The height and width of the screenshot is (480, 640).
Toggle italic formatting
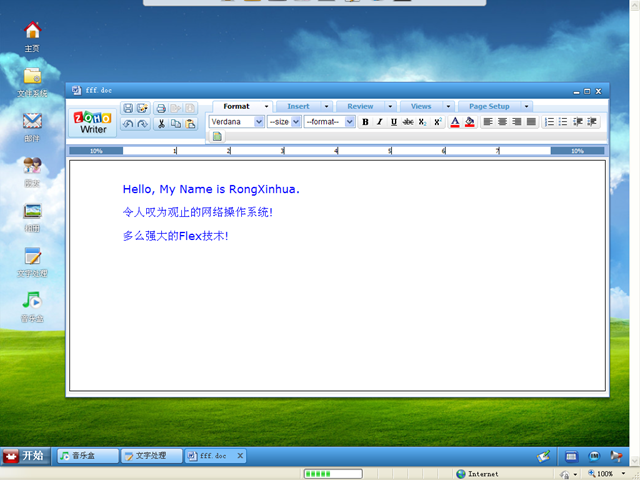(380, 122)
